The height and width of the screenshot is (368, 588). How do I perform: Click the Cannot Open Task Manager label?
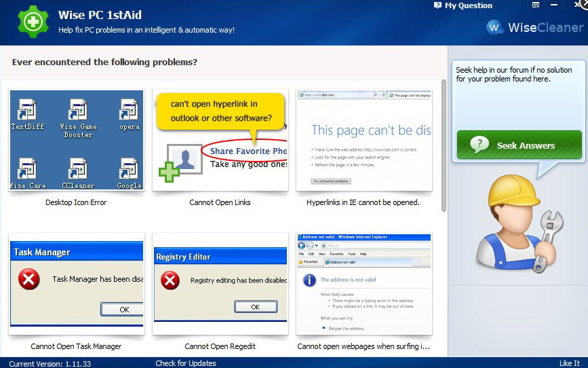click(76, 346)
